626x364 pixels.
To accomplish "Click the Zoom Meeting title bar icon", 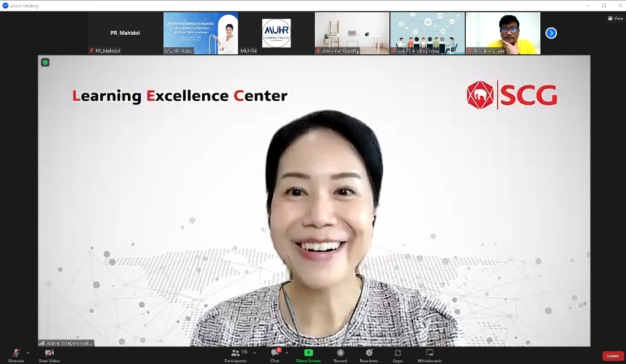I will point(6,5).
